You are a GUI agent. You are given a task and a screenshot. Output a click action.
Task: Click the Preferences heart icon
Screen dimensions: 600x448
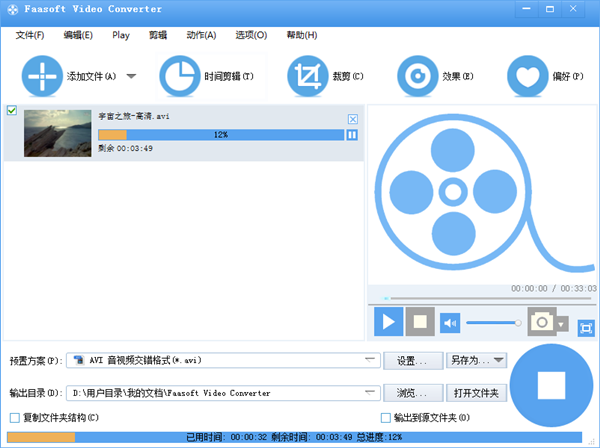click(x=526, y=76)
